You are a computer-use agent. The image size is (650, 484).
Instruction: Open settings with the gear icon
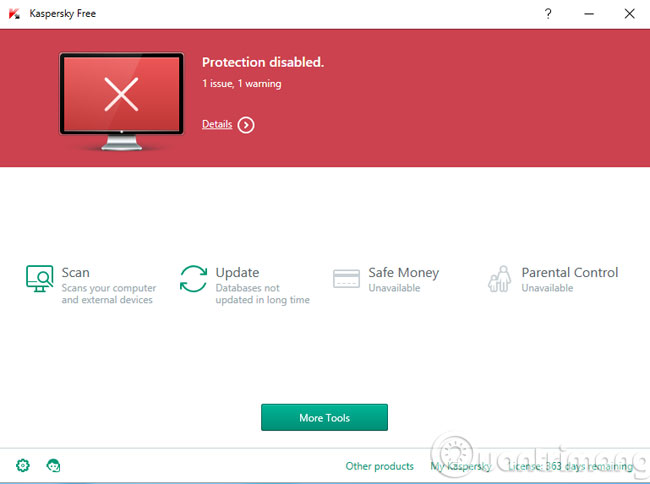(x=23, y=465)
